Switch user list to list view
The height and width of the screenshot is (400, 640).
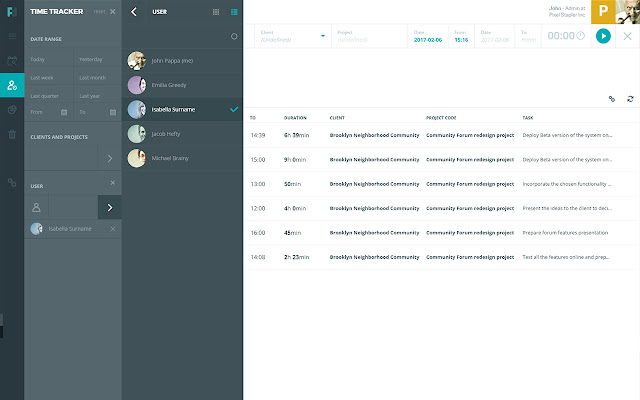(x=234, y=12)
